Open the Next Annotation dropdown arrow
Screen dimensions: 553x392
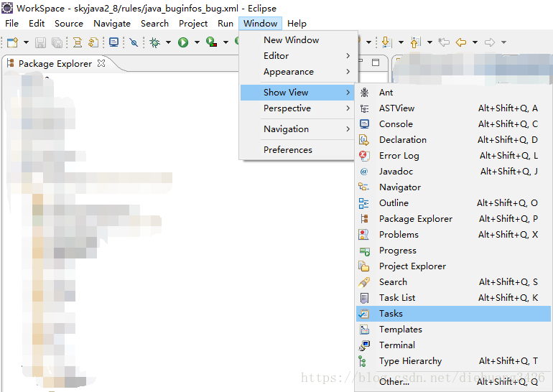pos(401,42)
